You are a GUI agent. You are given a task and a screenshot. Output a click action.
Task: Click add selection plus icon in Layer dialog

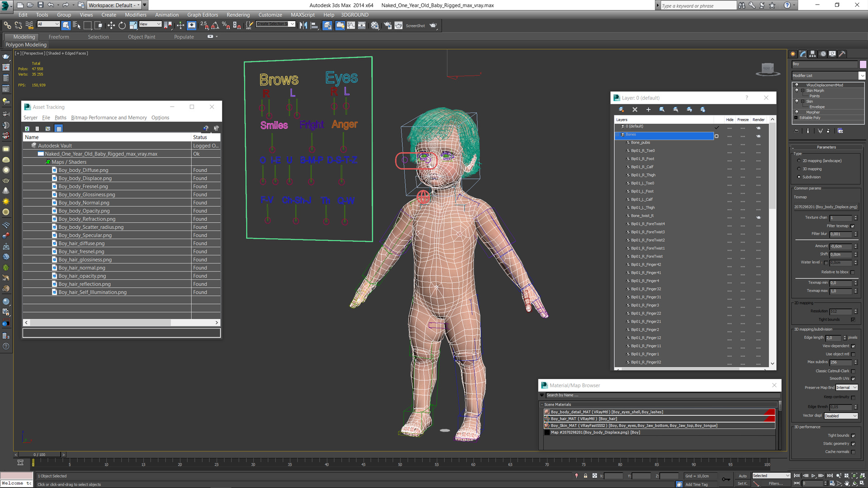[648, 109]
